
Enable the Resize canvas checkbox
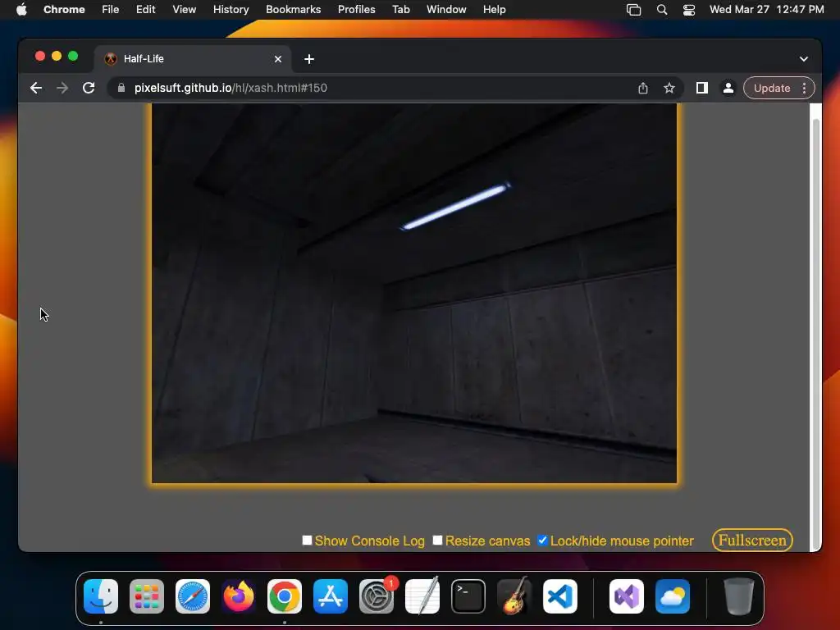438,540
